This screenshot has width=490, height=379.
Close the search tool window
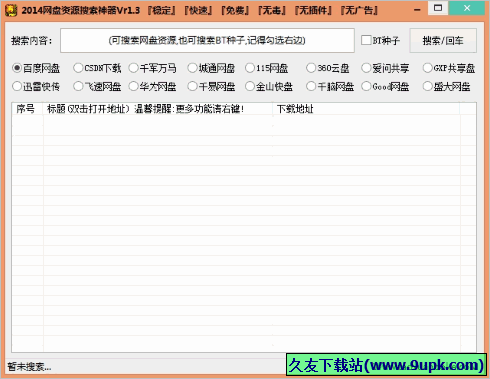pos(467,8)
